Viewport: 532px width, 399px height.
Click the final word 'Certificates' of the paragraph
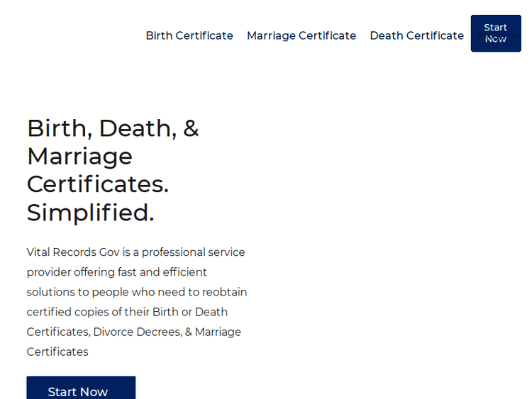[x=57, y=352]
